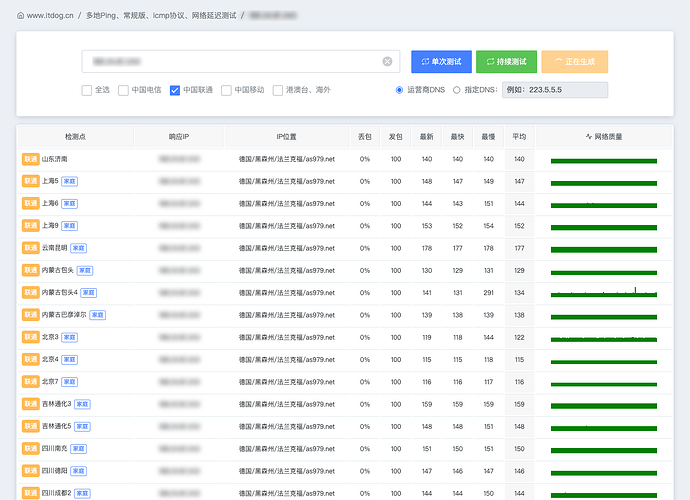Image resolution: width=690 pixels, height=500 pixels.
Task: Click the 家庭 tag beside 上海5
Action: coord(70,181)
